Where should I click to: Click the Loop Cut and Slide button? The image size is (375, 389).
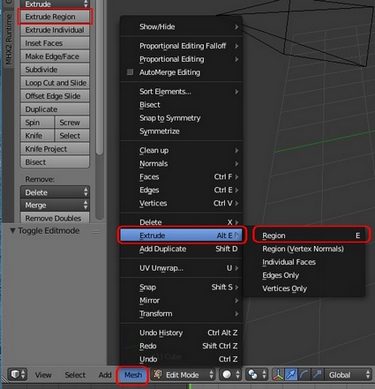[x=55, y=83]
